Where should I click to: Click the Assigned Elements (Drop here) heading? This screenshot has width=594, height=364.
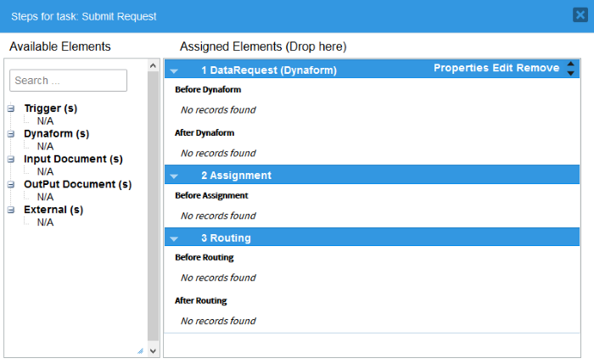263,46
